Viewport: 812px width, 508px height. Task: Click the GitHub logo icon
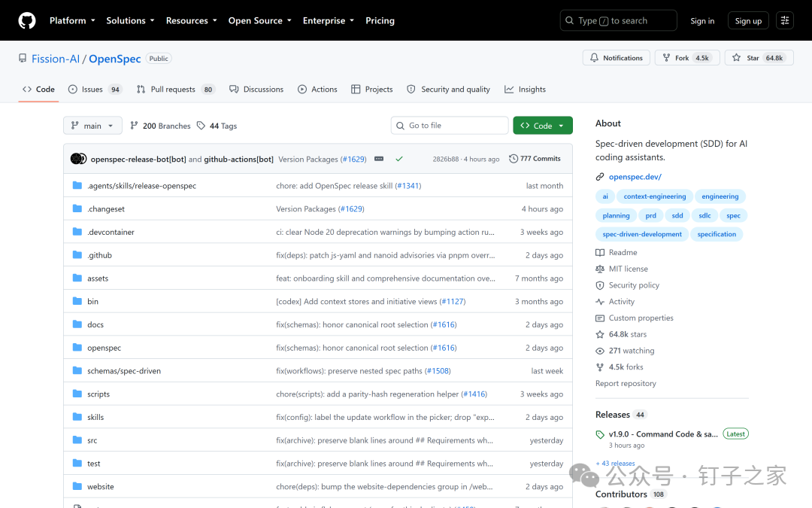(x=27, y=21)
